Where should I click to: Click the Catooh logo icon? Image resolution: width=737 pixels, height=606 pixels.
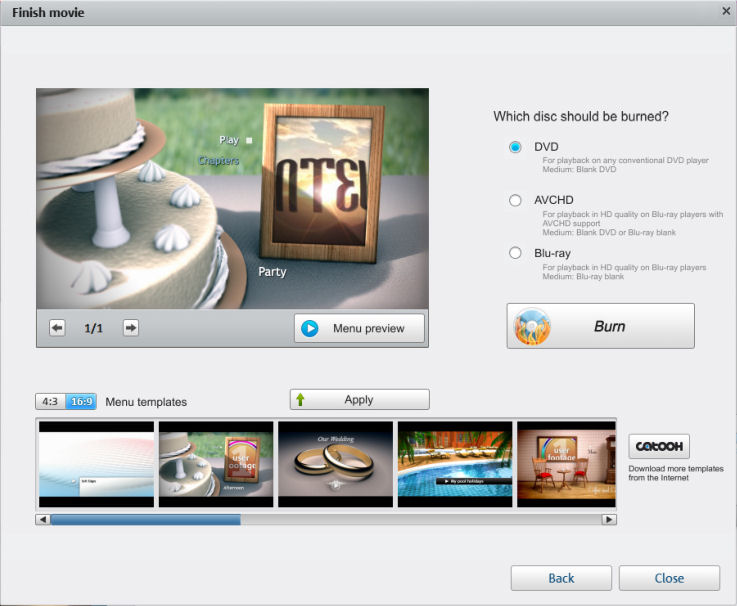click(x=659, y=447)
